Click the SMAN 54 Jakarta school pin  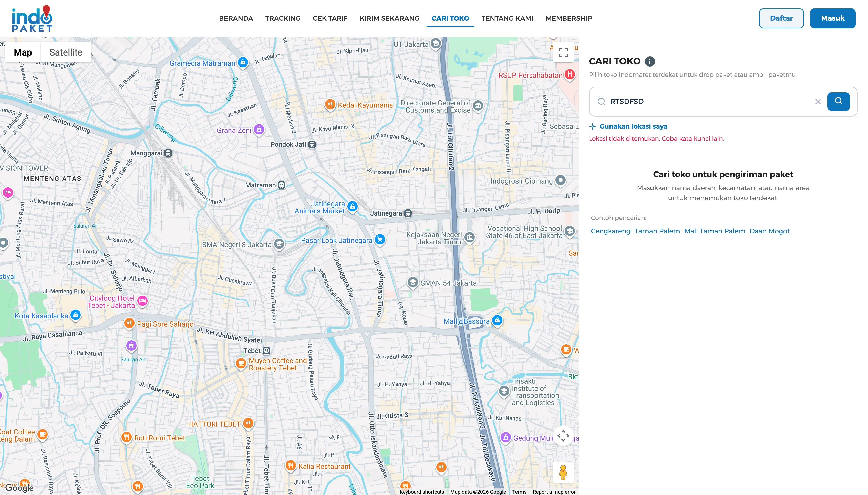tap(413, 283)
